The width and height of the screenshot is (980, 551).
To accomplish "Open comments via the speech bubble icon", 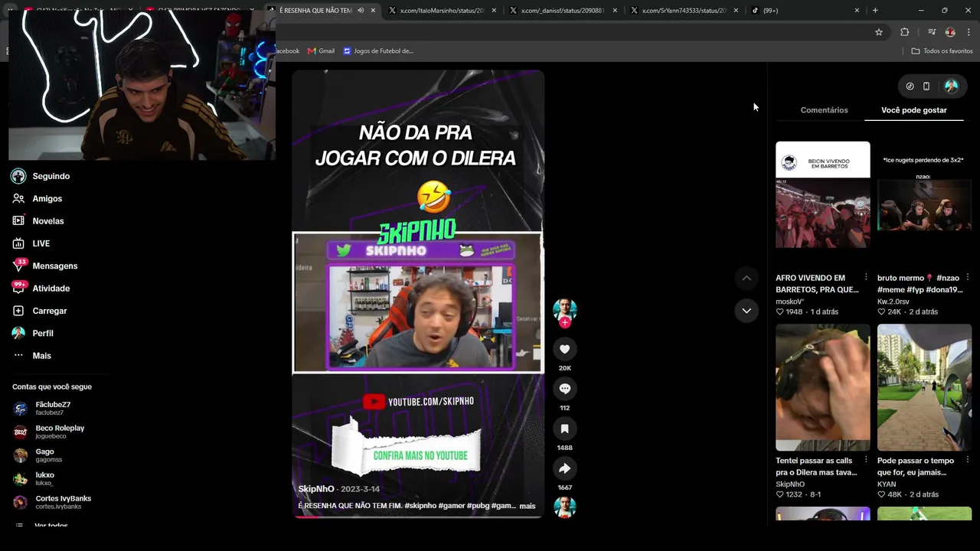I will (x=565, y=389).
